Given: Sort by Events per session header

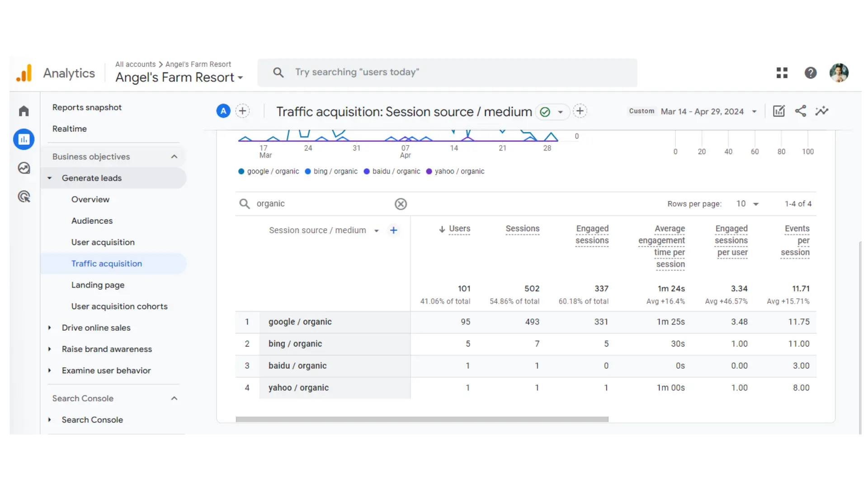Looking at the screenshot, I should click(x=795, y=241).
